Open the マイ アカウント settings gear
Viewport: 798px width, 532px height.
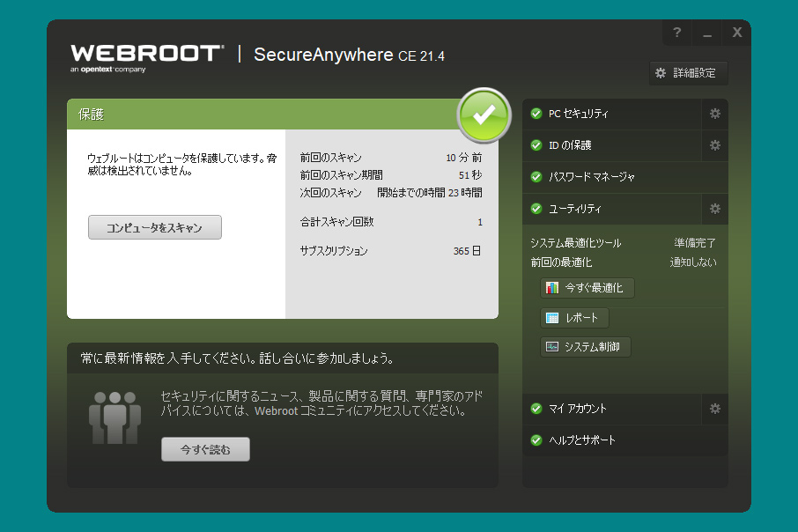(x=714, y=409)
